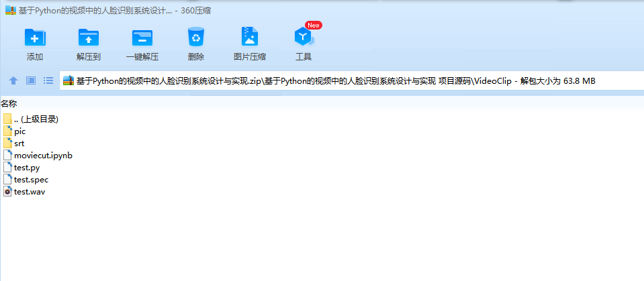Image resolution: width=644 pixels, height=281 pixels.
Task: Switch to icon view mode
Action: coord(31,80)
